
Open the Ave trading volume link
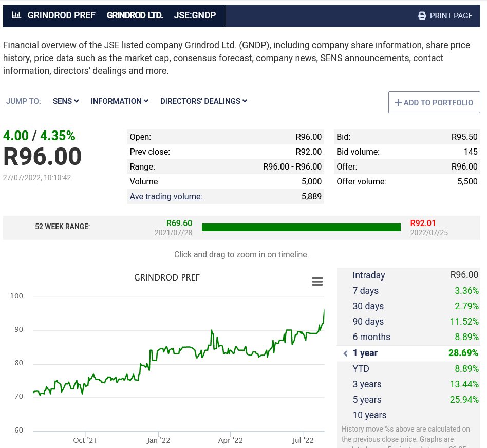(166, 196)
